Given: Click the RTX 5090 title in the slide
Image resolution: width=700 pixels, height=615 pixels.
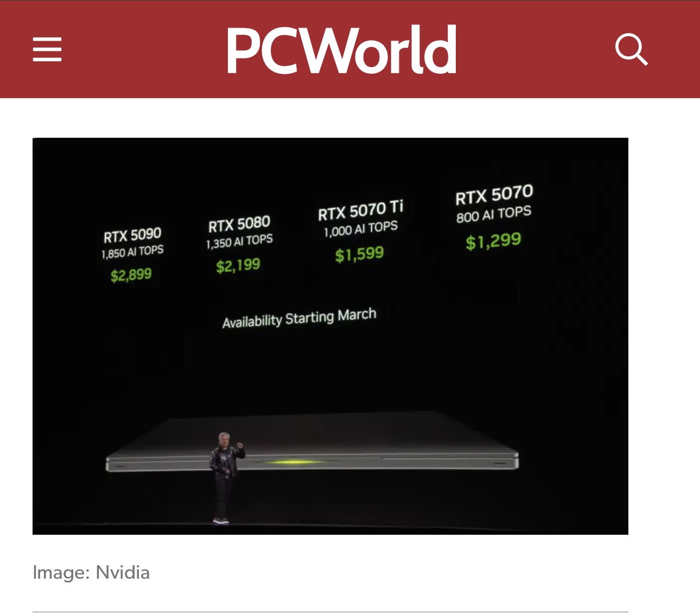Looking at the screenshot, I should tap(132, 235).
